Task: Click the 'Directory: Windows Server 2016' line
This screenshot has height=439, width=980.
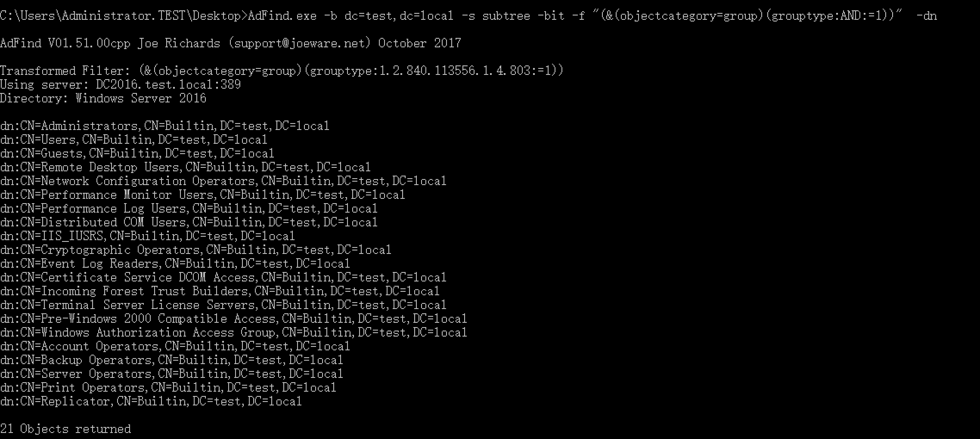Action: (x=103, y=99)
